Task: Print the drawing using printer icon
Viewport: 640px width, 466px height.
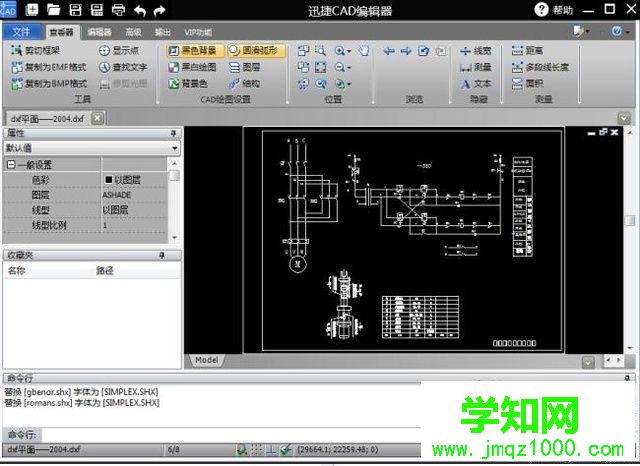Action: [118, 9]
